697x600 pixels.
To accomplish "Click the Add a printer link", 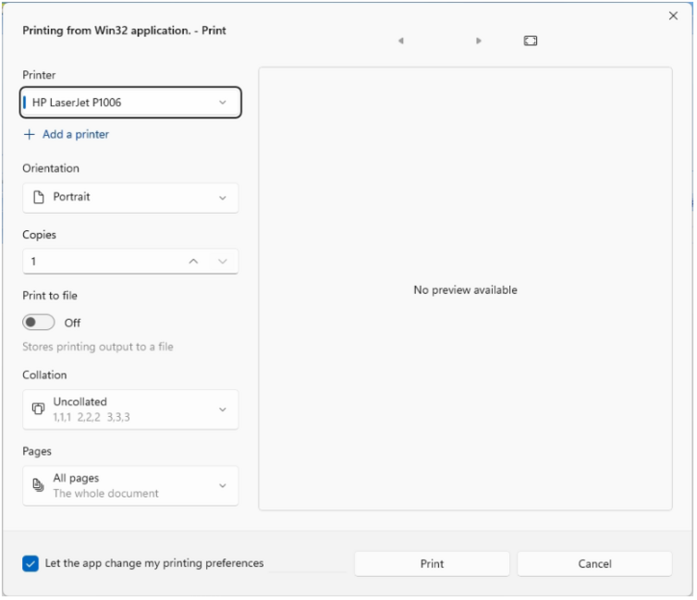I will pyautogui.click(x=75, y=135).
